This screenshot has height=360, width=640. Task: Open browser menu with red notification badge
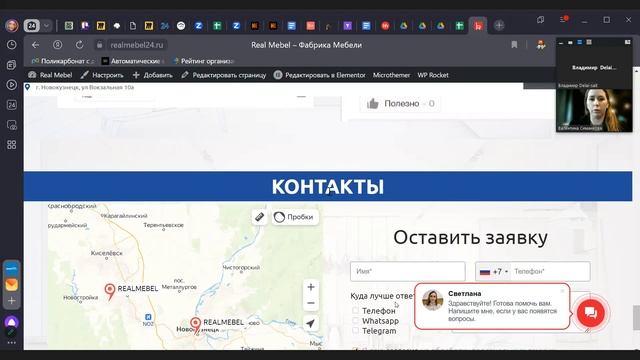[563, 19]
